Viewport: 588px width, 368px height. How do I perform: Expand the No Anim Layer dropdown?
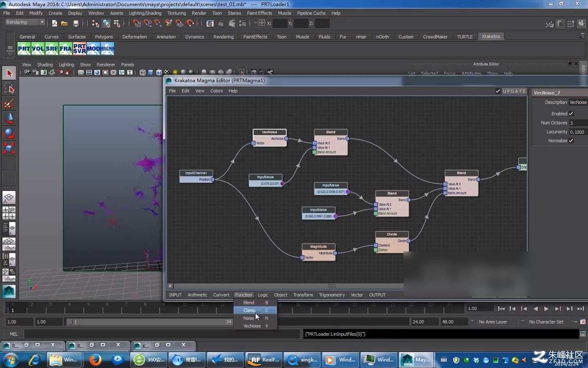tap(472, 322)
